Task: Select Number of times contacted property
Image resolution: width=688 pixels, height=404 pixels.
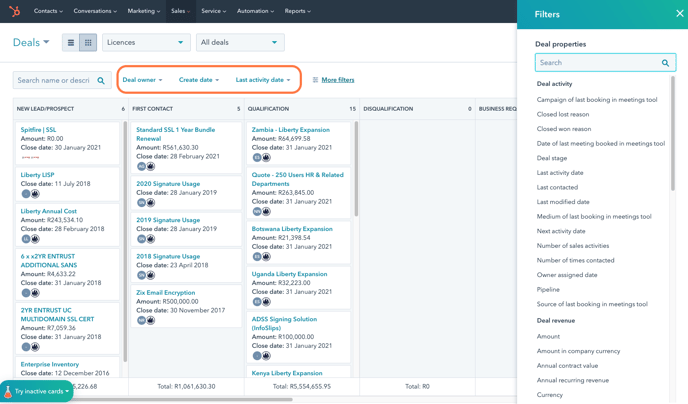Action: click(x=575, y=261)
